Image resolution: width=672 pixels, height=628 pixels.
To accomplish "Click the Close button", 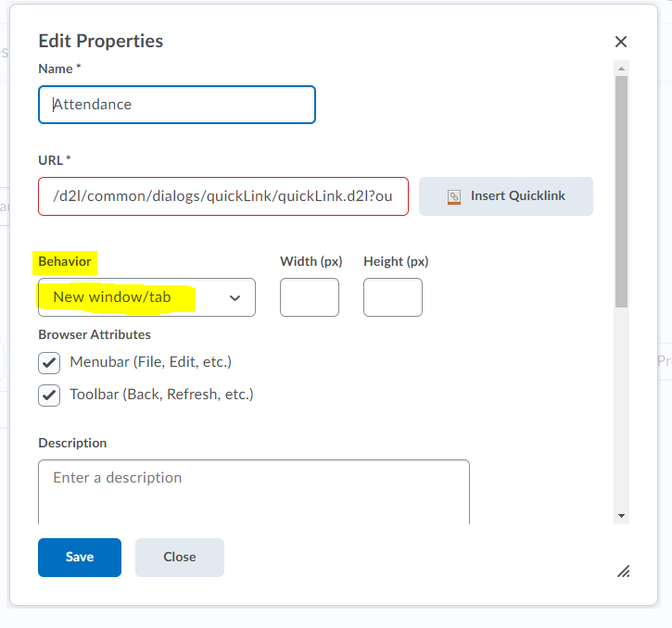I will (x=180, y=558).
